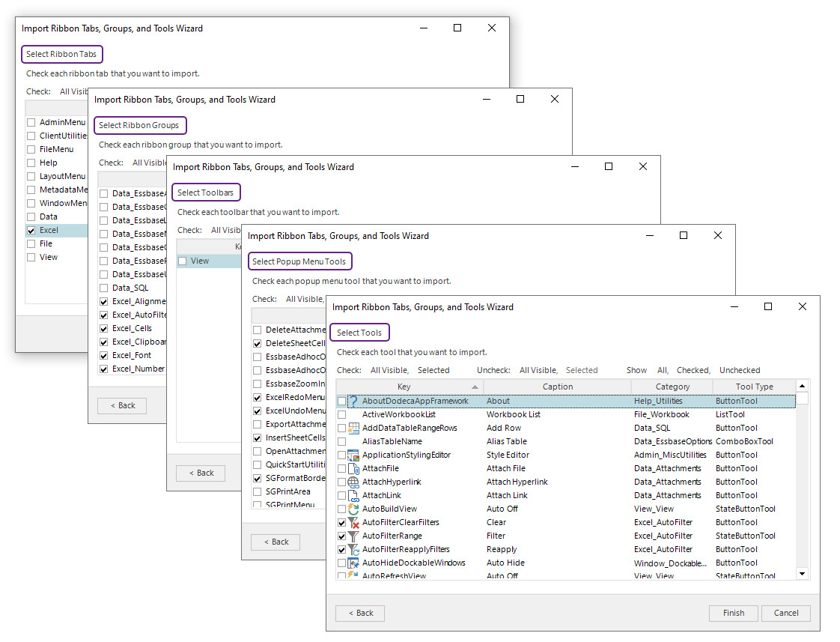The height and width of the screenshot is (642, 840).
Task: Click the AutoFilterRange funnel icon
Action: tap(353, 536)
